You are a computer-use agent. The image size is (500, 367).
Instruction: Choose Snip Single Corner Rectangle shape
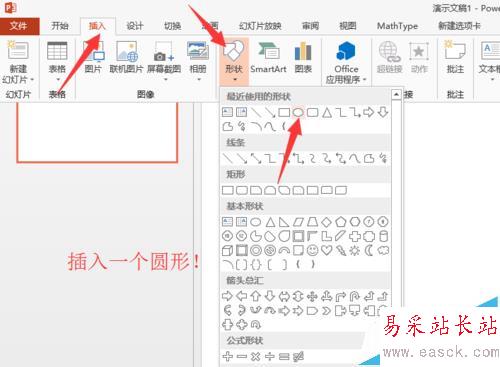tap(256, 190)
